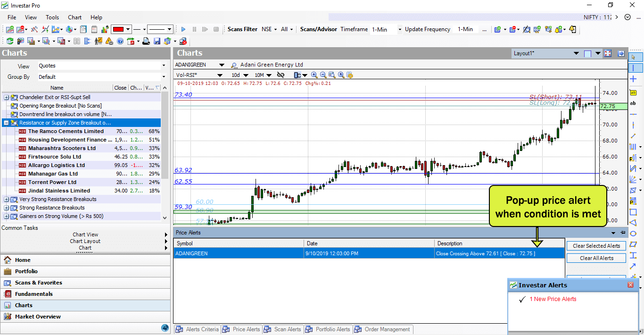Click the play button in the top toolbar
The width and height of the screenshot is (644, 335).
point(183,29)
